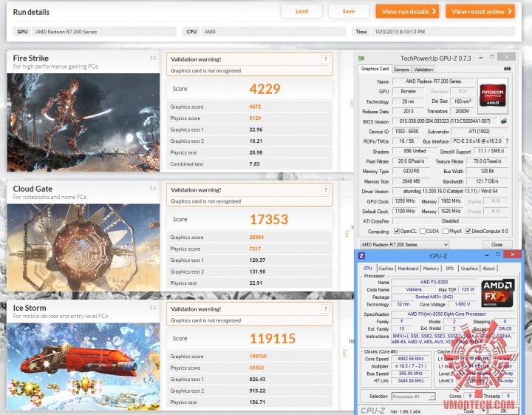
Task: Open AMD Radeon R7 200 Series GPU dropdown
Action: [404, 245]
